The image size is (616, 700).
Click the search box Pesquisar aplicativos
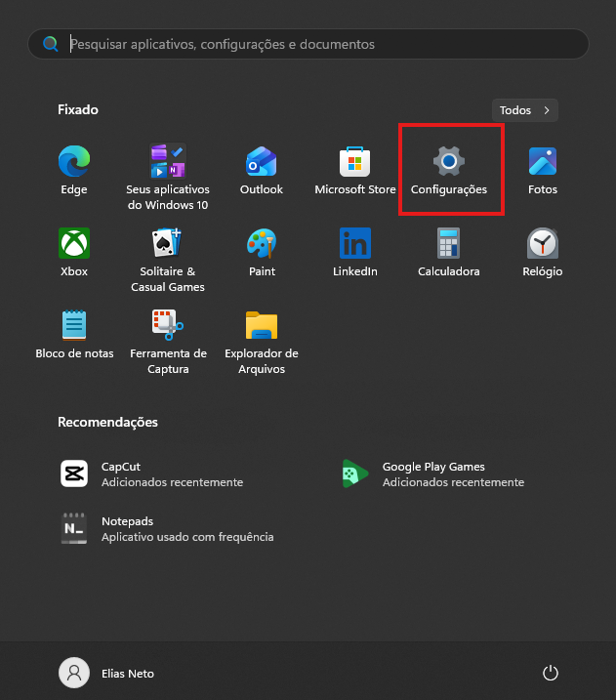click(308, 44)
